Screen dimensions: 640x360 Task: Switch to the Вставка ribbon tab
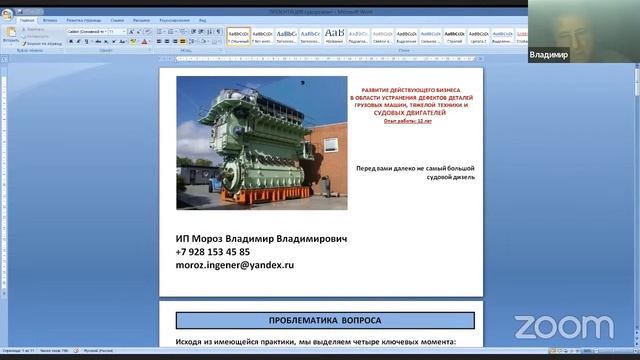tap(50, 20)
